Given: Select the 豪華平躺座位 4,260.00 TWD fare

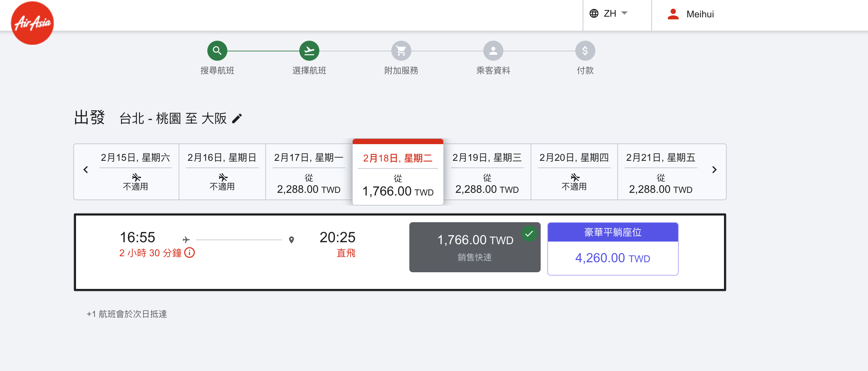Looking at the screenshot, I should pos(613,249).
